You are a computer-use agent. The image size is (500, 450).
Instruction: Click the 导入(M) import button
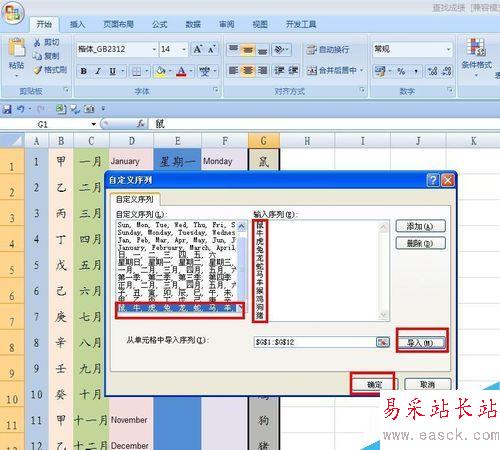click(421, 342)
